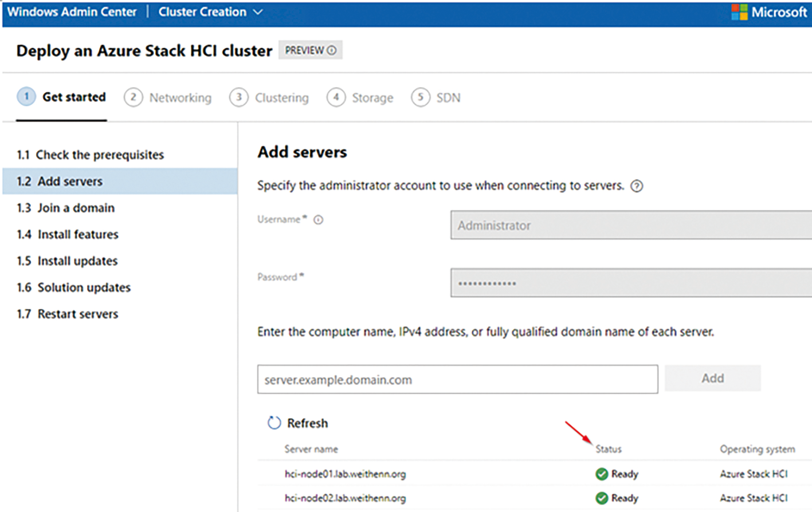Click the info icon next to Username
The image size is (812, 512).
[x=319, y=220]
